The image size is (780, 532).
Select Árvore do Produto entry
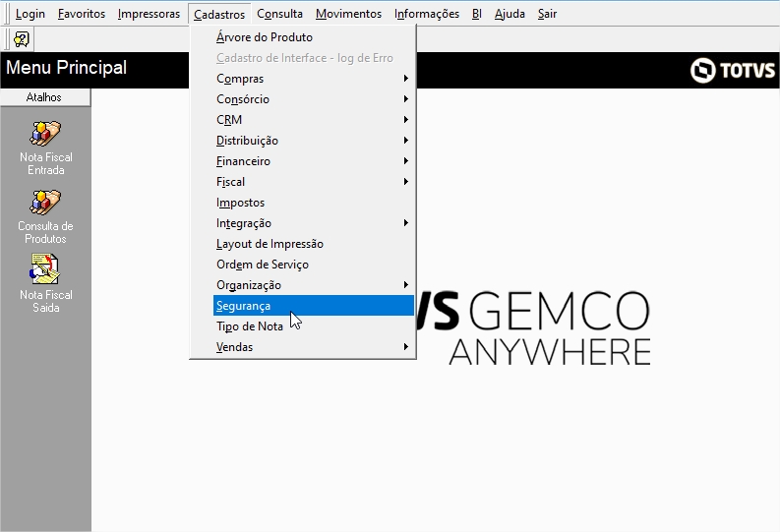[314, 37]
